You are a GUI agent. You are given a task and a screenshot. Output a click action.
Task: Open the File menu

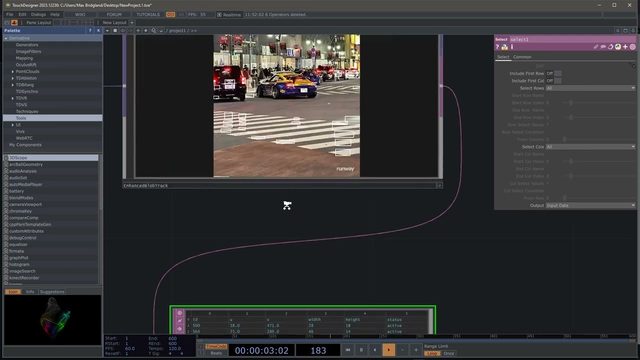coord(9,14)
